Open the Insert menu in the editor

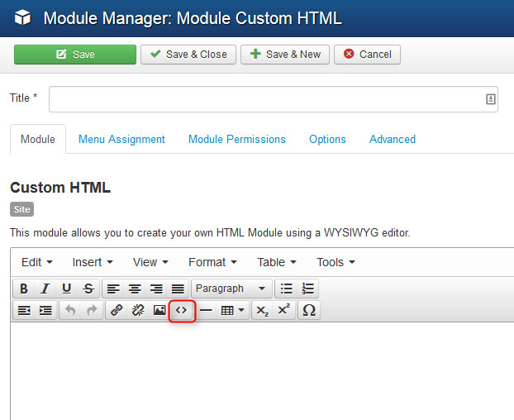(x=92, y=262)
